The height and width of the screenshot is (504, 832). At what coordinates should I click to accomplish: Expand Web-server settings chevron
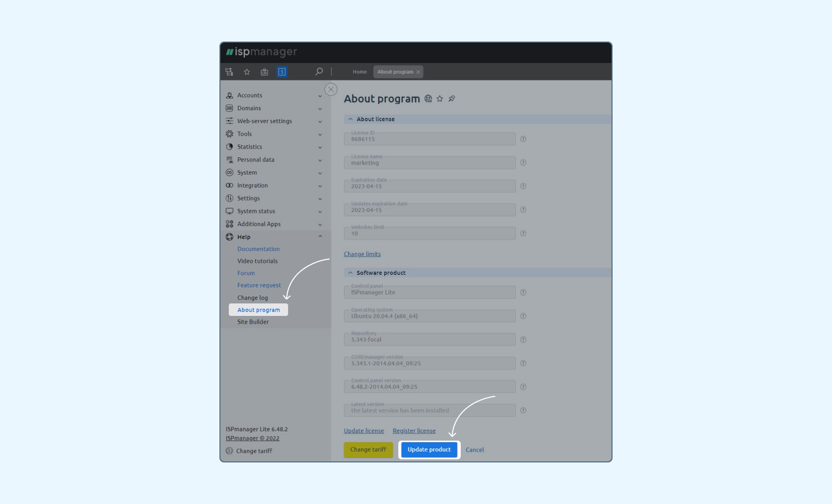(x=320, y=122)
